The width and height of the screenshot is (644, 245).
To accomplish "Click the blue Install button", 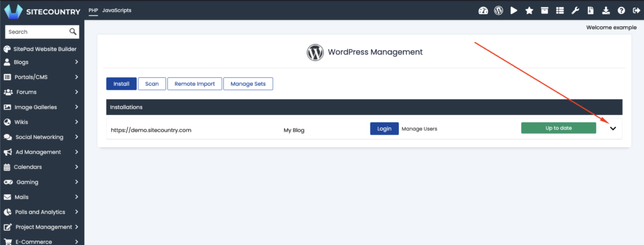I will pos(121,84).
